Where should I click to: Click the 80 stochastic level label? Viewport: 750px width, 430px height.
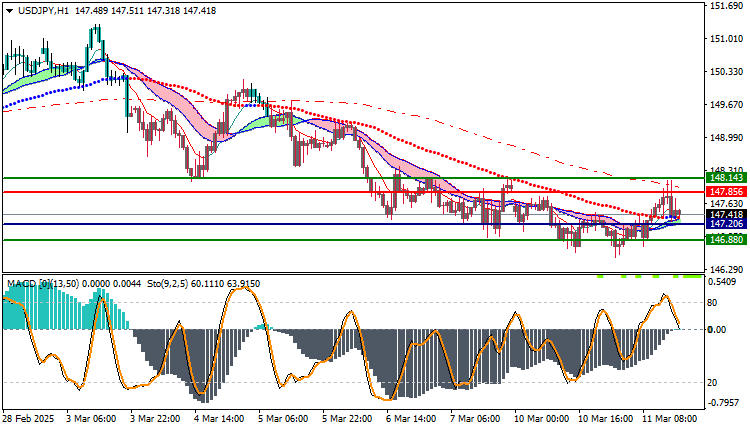point(712,303)
